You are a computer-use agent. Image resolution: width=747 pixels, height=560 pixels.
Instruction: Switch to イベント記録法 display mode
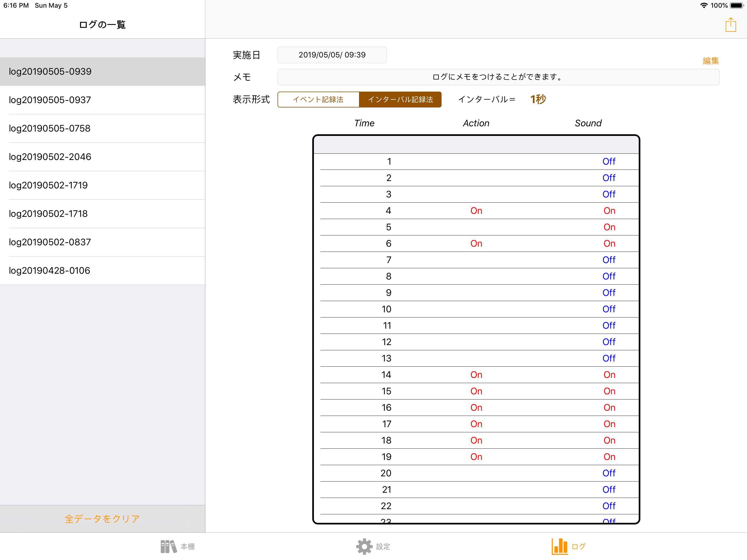point(318,99)
